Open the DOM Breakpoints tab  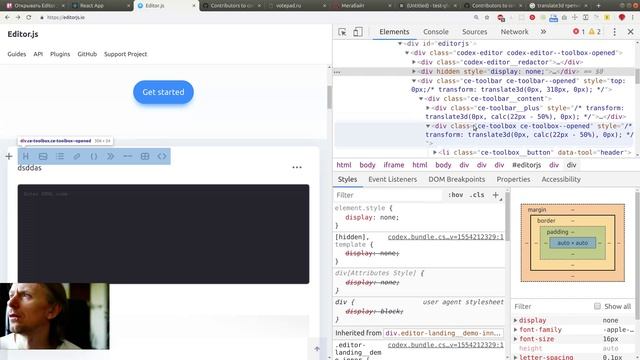coord(457,179)
